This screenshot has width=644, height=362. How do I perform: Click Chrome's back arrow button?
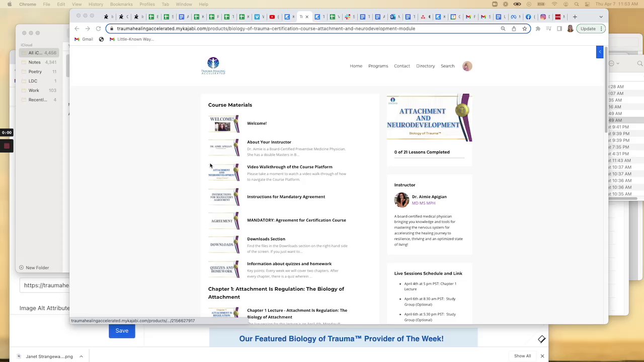[76, 29]
